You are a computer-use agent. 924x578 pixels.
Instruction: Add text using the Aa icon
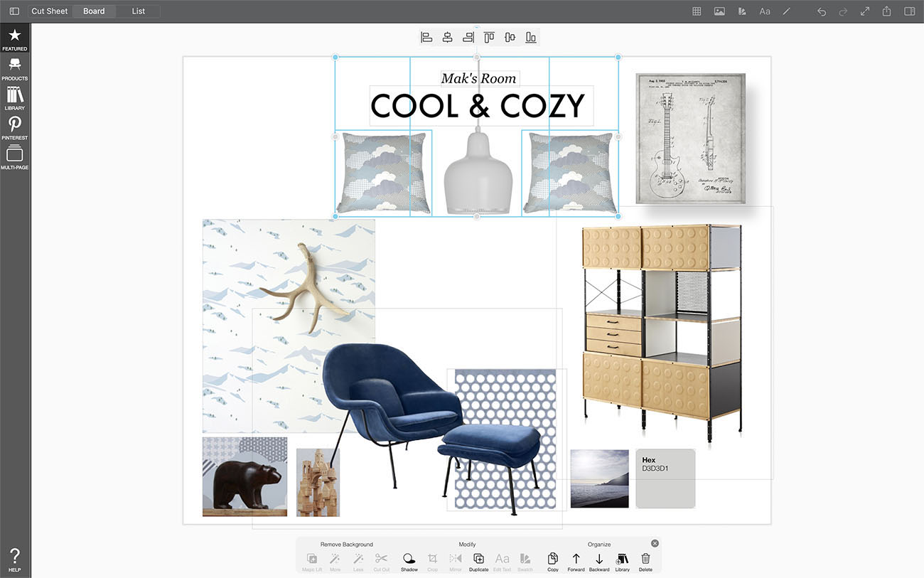click(x=765, y=11)
